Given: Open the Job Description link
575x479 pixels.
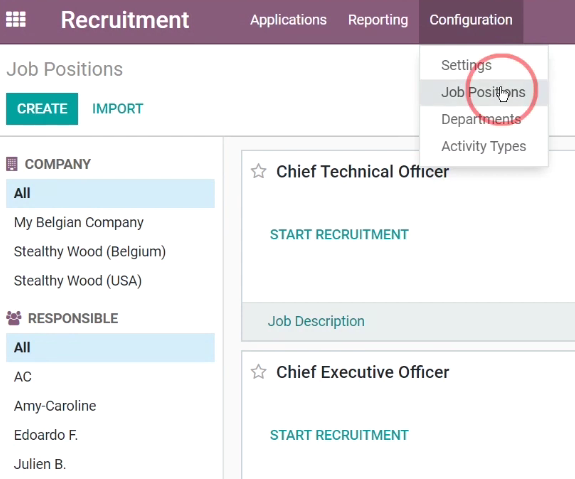Looking at the screenshot, I should (316, 321).
